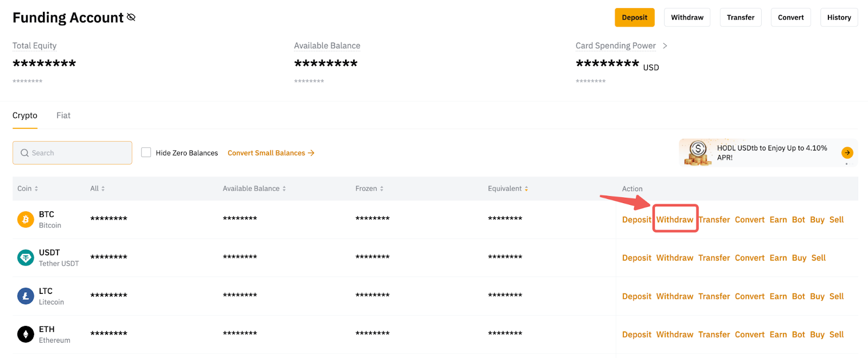868x358 pixels.
Task: Enable Hide Zero Balances checkbox
Action: coord(146,153)
